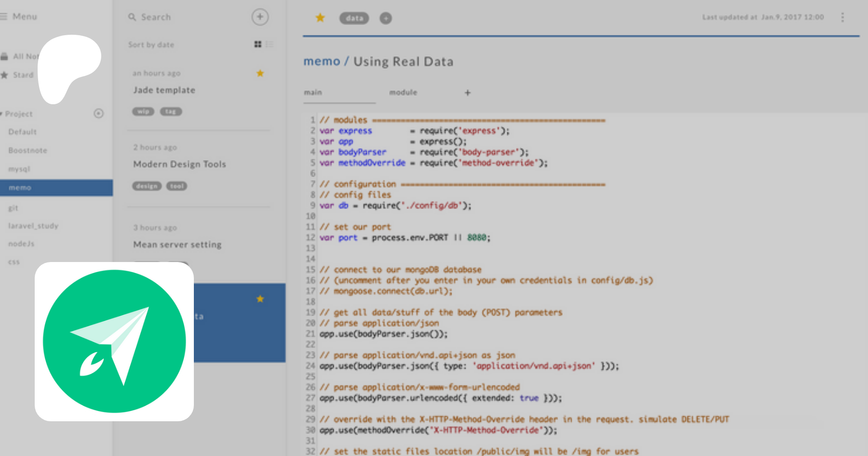Viewport: 868px width, 456px height.
Task: Toggle star on selected blue note card
Action: [260, 299]
